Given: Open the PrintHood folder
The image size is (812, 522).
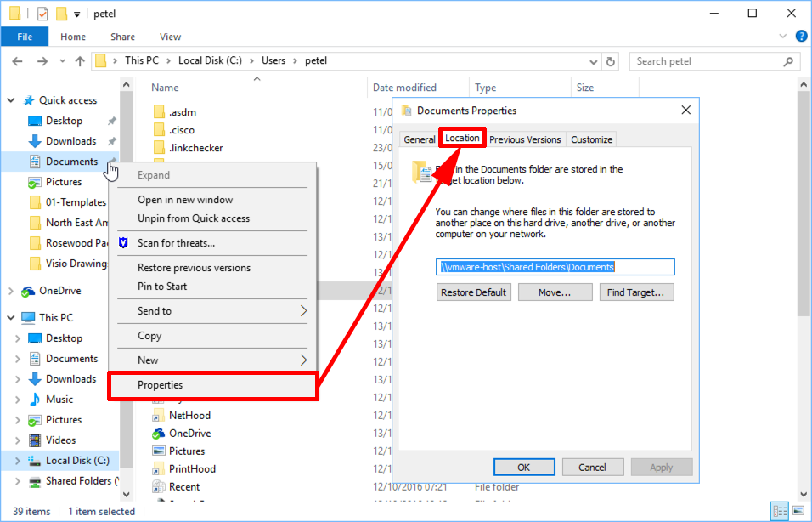Looking at the screenshot, I should (x=191, y=468).
